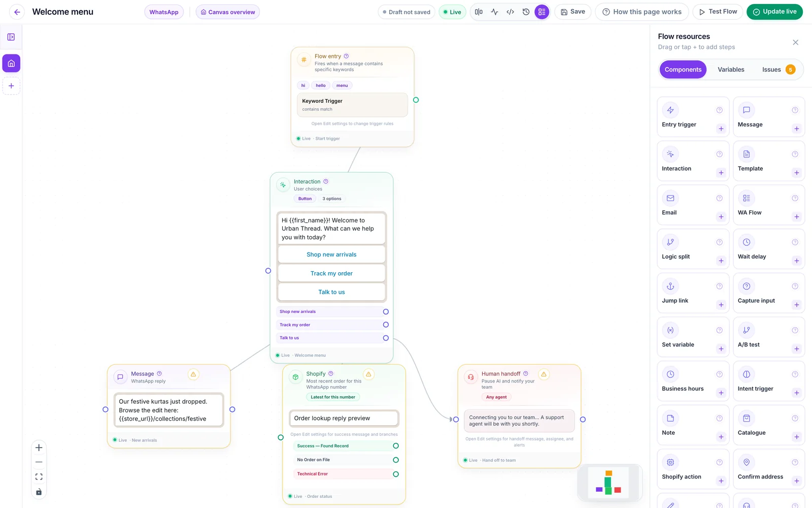Viewport: 812px width, 508px height.
Task: Add a Shopify action component
Action: click(721, 481)
